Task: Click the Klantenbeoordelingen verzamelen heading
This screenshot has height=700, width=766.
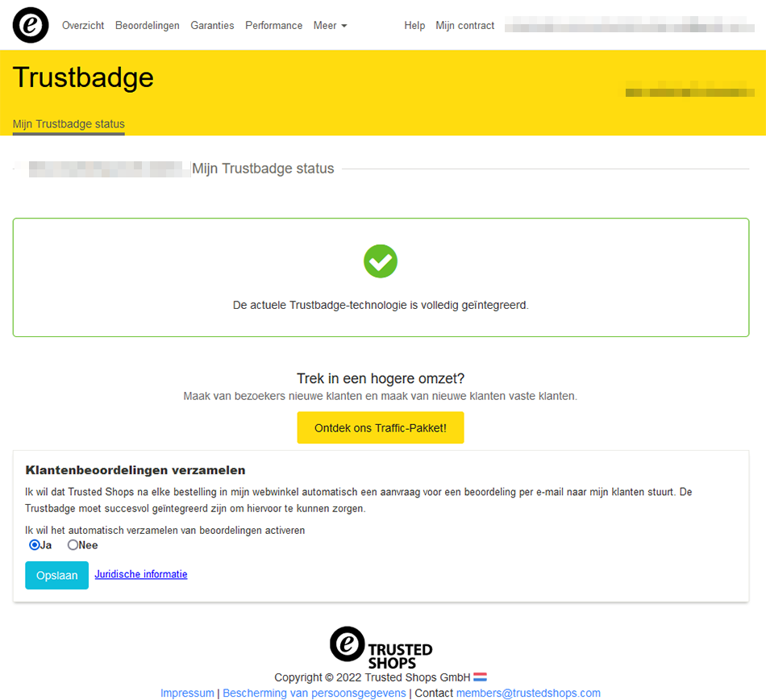Action: coord(135,470)
